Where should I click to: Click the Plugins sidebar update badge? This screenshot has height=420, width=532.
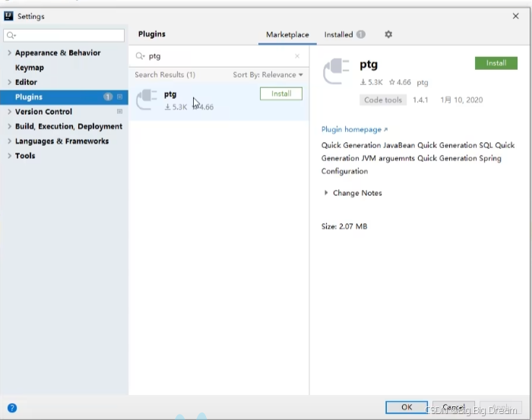point(108,97)
